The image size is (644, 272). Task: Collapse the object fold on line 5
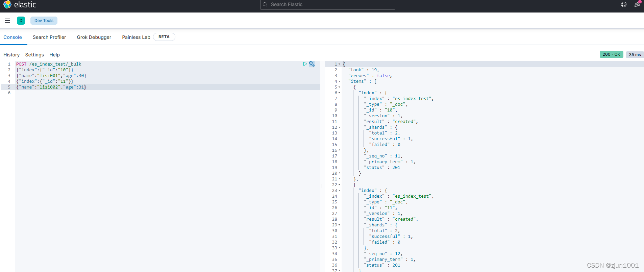pos(340,87)
